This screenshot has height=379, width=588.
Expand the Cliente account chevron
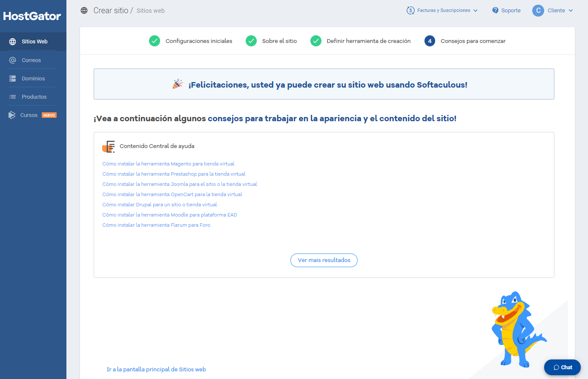coord(571,11)
